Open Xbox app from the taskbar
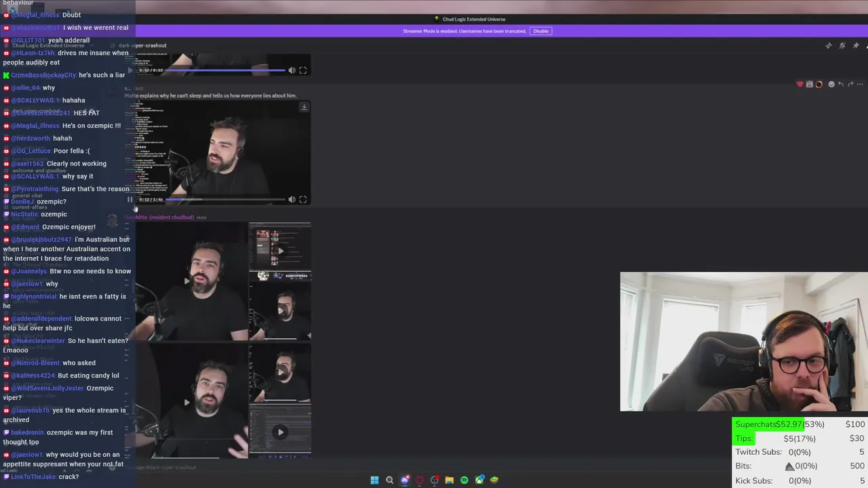 click(x=479, y=480)
